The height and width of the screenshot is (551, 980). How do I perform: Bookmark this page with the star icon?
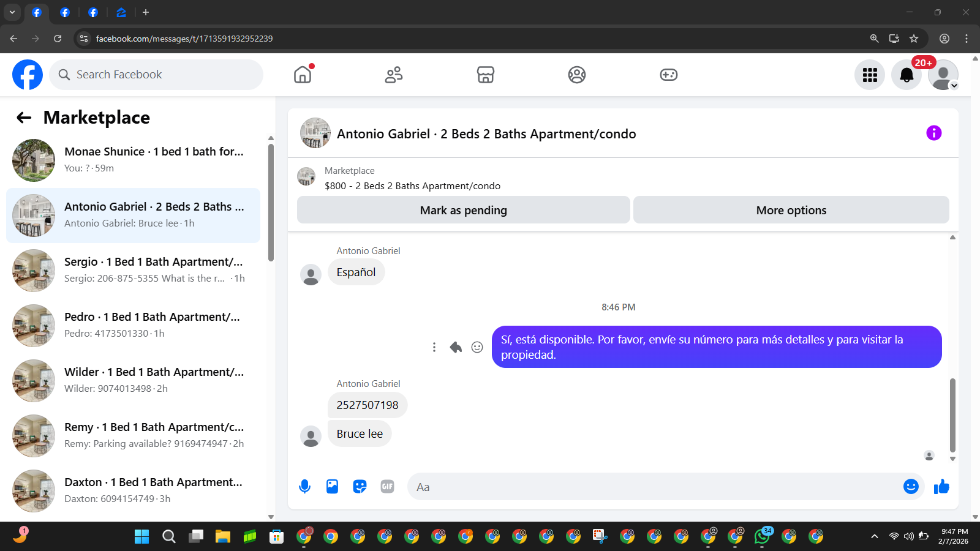tap(914, 39)
